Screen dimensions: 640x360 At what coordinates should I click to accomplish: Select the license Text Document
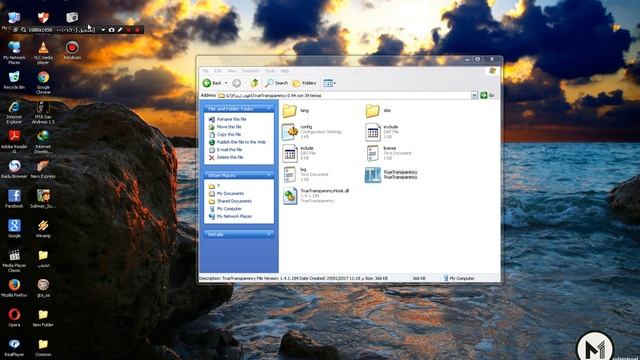389,153
